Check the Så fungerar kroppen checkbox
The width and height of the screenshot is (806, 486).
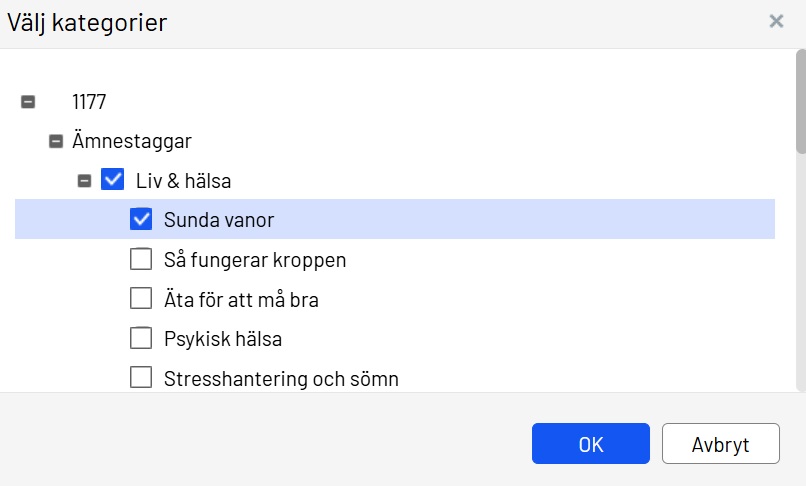coord(141,260)
